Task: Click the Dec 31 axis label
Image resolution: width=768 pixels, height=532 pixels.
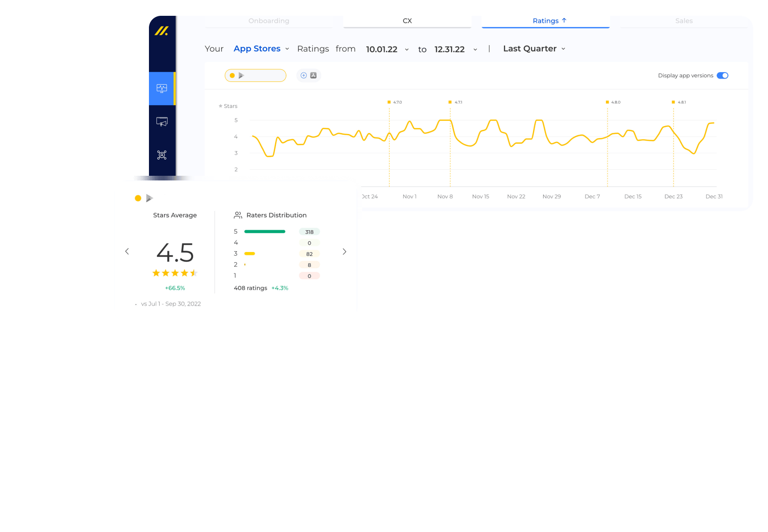Action: coord(714,197)
